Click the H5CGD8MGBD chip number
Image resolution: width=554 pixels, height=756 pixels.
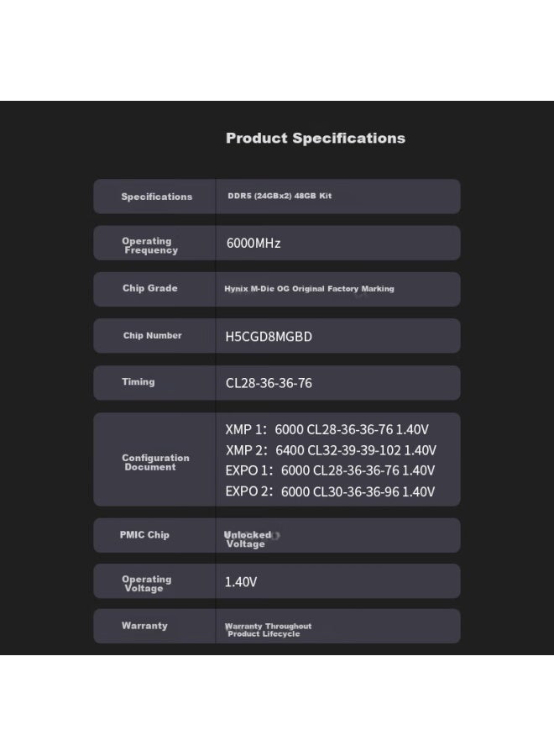click(x=269, y=337)
